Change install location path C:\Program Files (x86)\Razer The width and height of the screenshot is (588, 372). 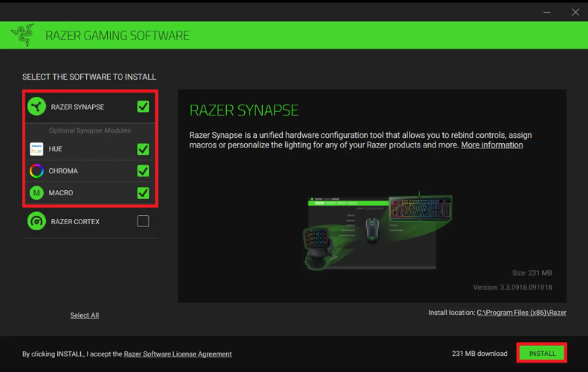pos(521,313)
